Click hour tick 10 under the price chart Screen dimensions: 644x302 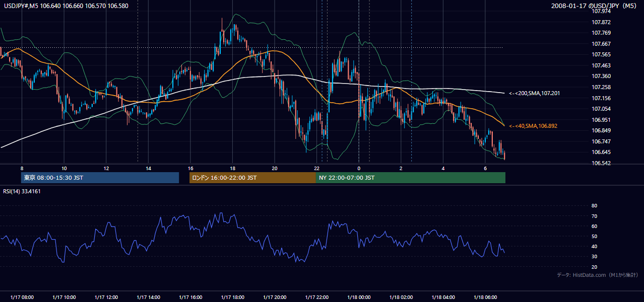tap(64, 168)
